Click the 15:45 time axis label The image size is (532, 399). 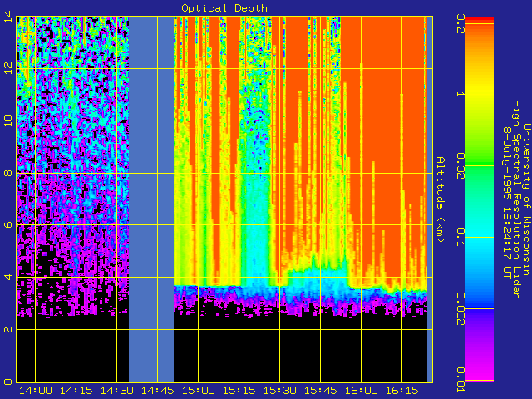point(321,391)
